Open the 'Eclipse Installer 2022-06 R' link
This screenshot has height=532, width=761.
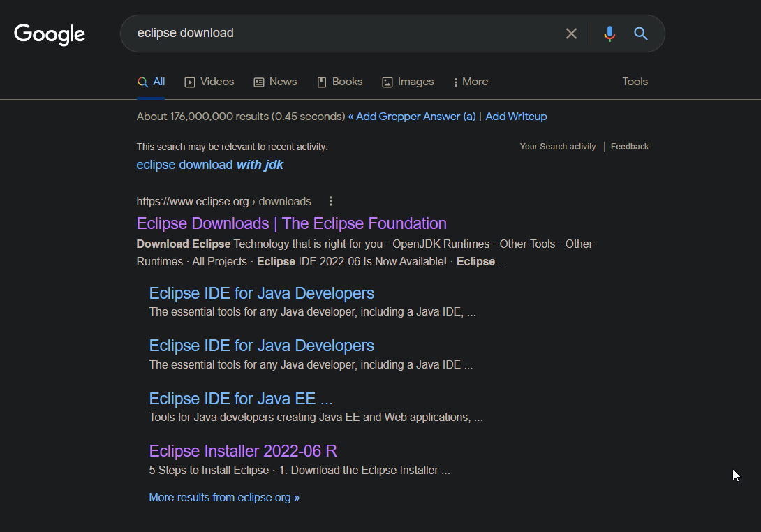coord(243,451)
